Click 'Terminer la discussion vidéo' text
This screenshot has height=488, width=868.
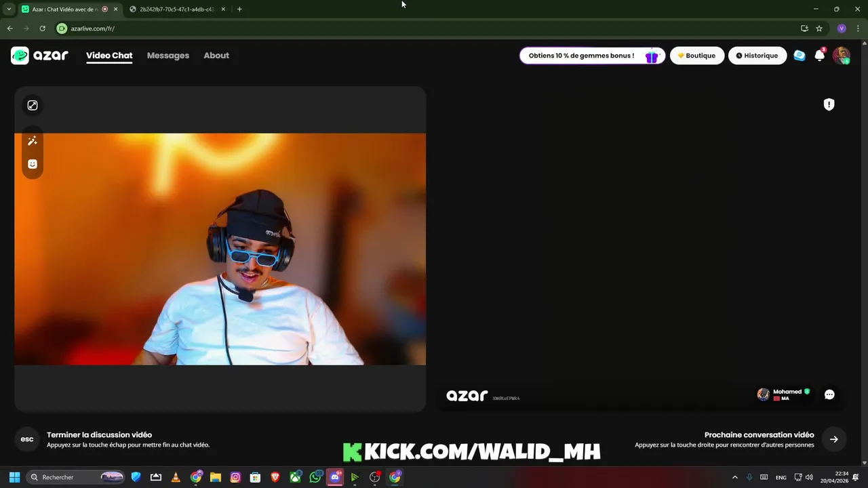click(x=99, y=435)
